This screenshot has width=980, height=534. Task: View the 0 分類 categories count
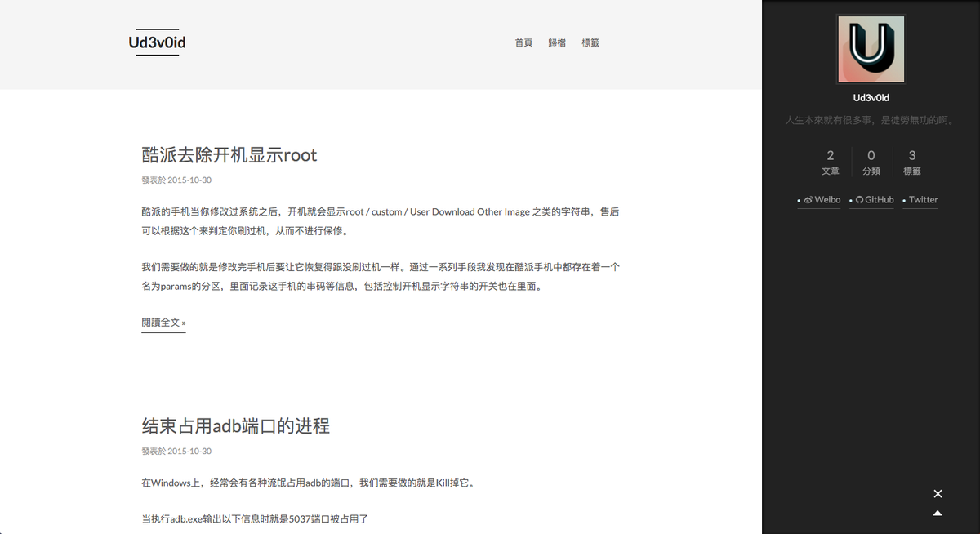click(x=871, y=162)
